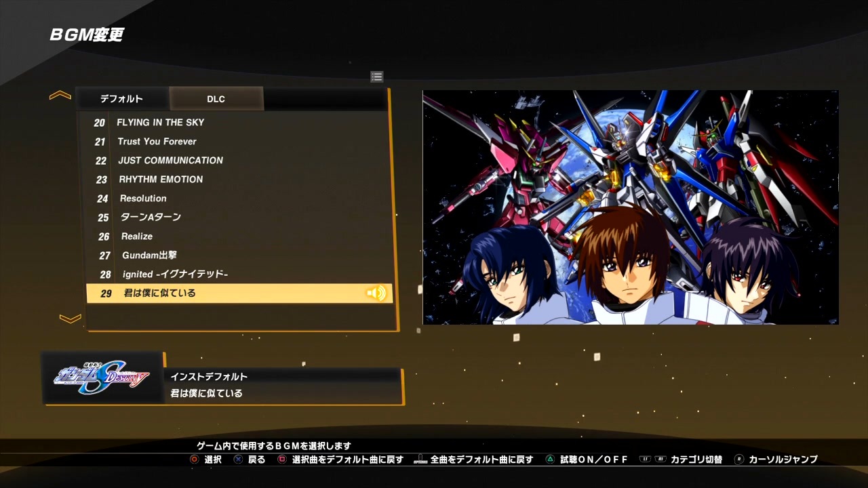The height and width of the screenshot is (488, 868).
Task: Switch to the デフォルト tab
Action: click(122, 99)
